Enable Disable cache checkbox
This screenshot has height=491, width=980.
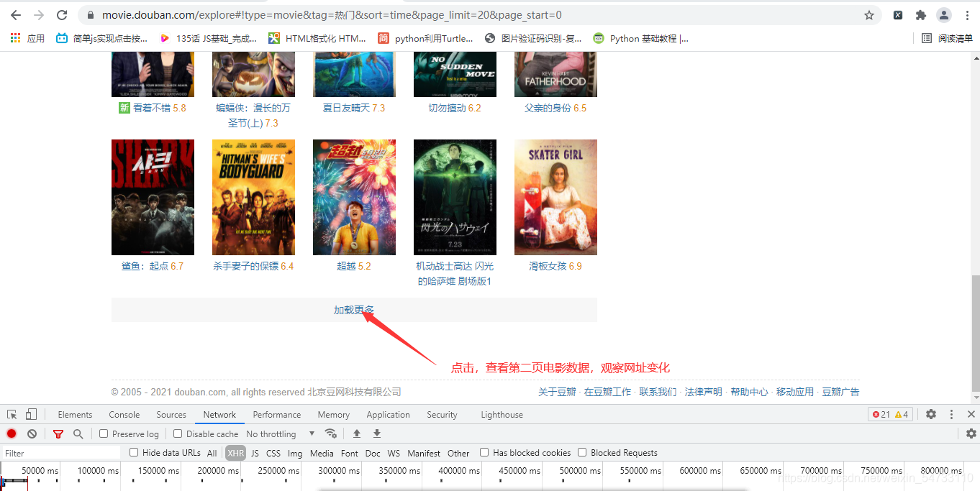click(178, 433)
